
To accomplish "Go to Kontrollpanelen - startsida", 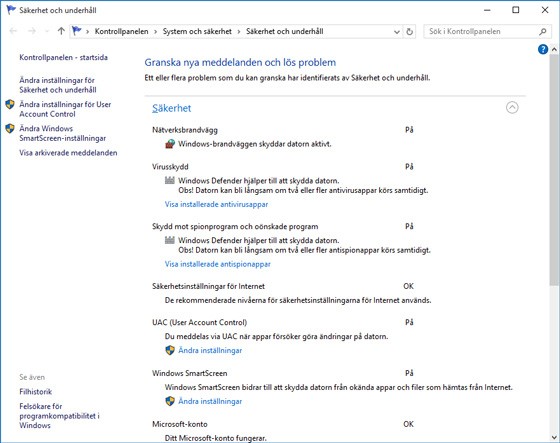I will pos(64,57).
